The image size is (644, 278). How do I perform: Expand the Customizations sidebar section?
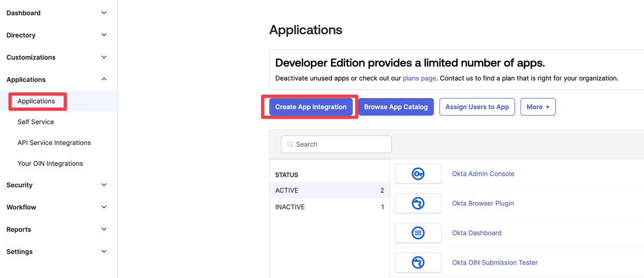[104, 57]
